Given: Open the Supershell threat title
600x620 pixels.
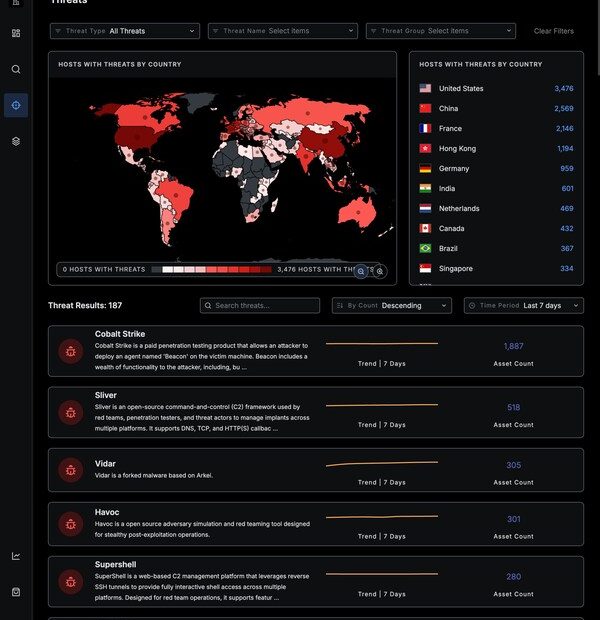Looking at the screenshot, I should pos(115,564).
